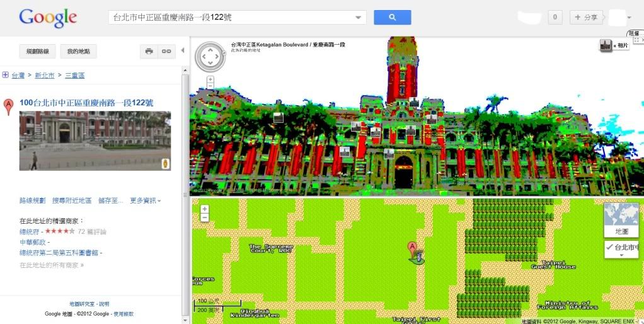Pan street view left with compass arrow
644x324 pixels.
[x=203, y=56]
